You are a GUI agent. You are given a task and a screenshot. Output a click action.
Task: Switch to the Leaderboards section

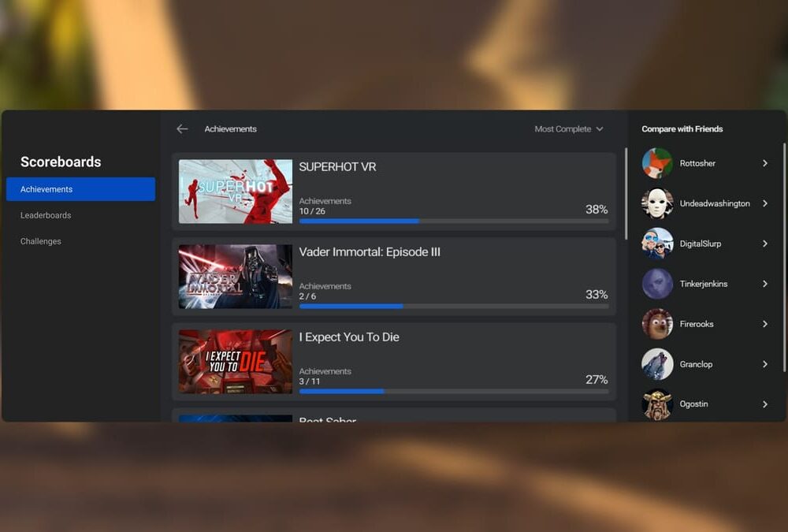(46, 215)
